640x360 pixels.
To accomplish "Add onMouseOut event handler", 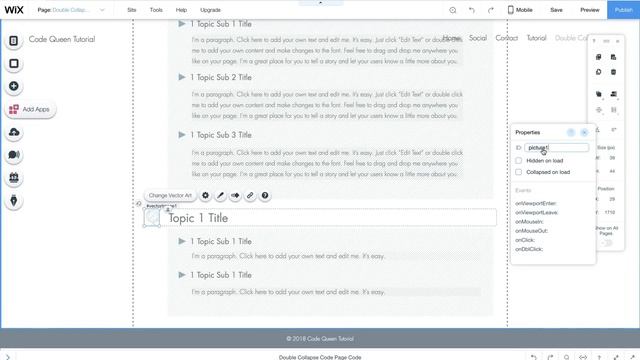I will [x=531, y=231].
